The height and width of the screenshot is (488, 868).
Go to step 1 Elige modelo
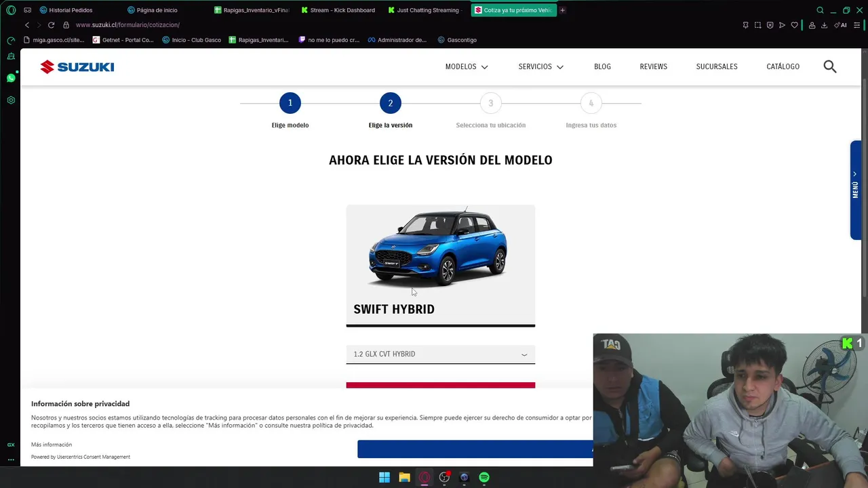[x=290, y=103]
